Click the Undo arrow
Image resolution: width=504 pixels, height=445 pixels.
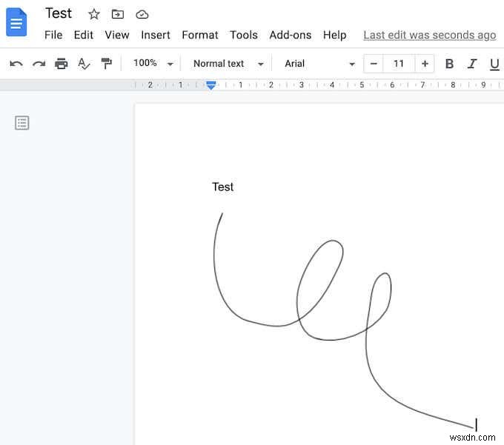tap(16, 64)
